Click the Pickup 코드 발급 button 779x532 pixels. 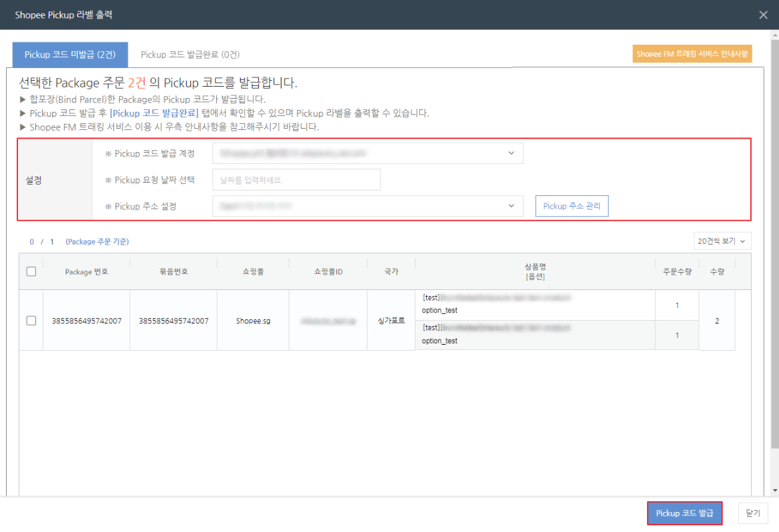click(684, 513)
